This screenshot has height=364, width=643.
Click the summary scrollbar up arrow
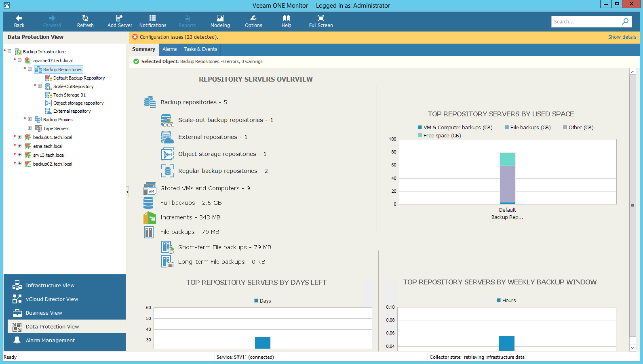[632, 72]
